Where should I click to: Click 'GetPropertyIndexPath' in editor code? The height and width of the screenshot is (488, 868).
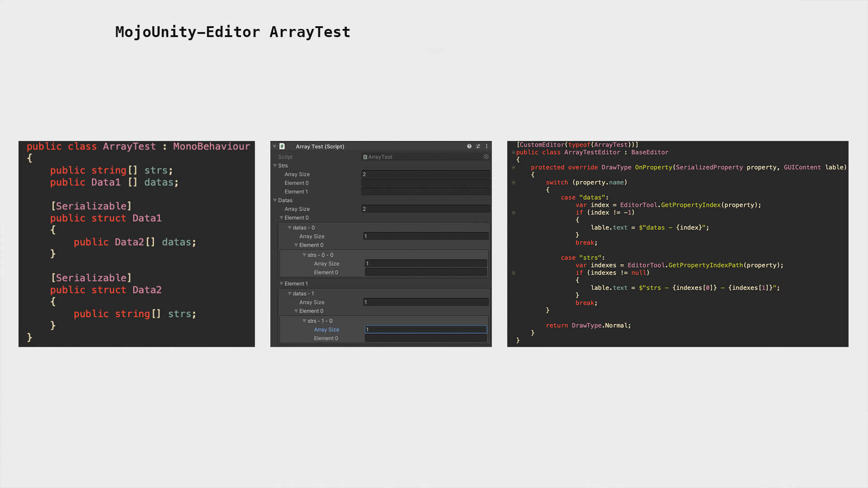click(706, 265)
